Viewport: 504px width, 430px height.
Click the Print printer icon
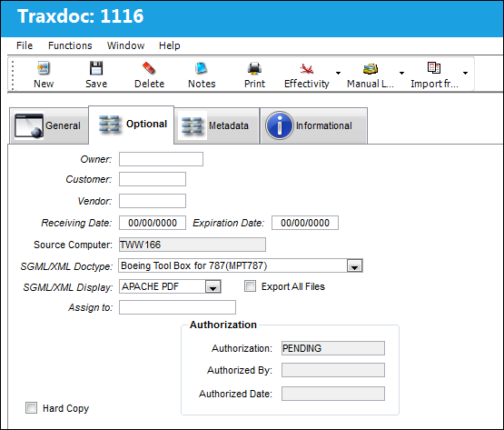pos(254,68)
